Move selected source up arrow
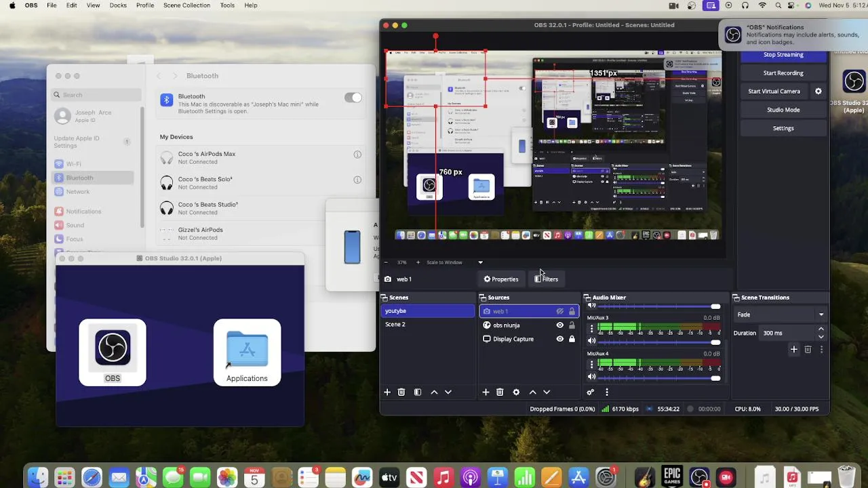Image resolution: width=868 pixels, height=488 pixels. point(532,392)
